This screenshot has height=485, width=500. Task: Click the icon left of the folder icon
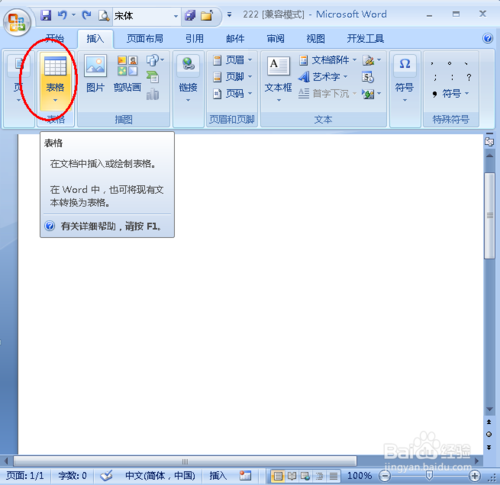(x=190, y=15)
